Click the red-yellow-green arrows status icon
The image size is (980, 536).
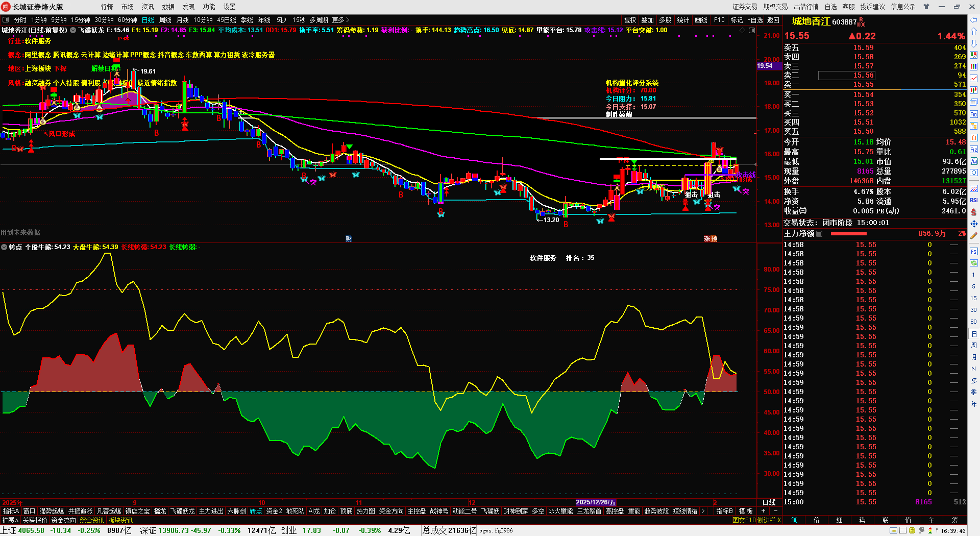coord(930,531)
